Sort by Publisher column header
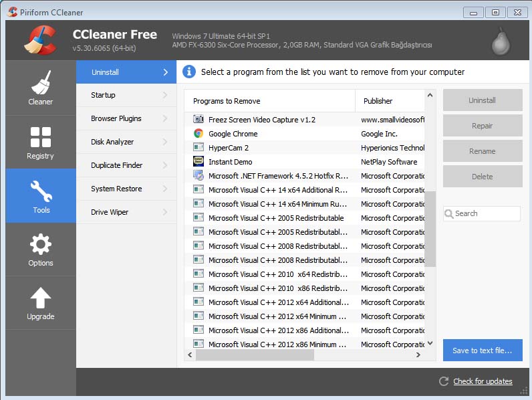The width and height of the screenshot is (532, 400). point(390,101)
